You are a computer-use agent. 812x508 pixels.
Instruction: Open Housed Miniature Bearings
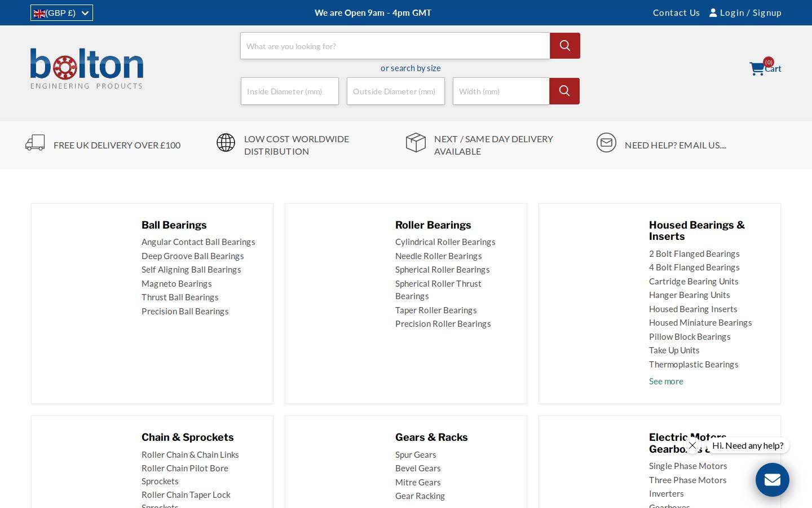point(700,322)
